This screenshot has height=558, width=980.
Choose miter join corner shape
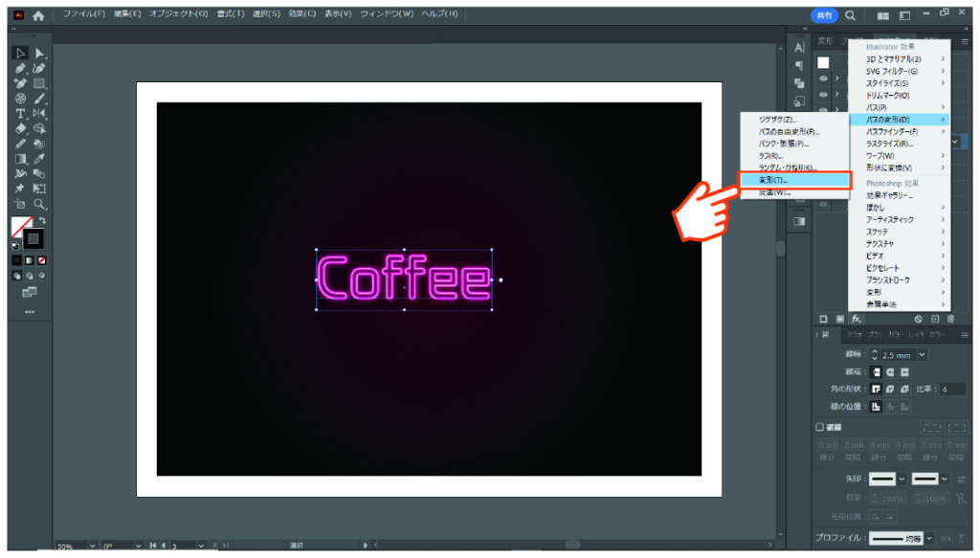pos(877,390)
